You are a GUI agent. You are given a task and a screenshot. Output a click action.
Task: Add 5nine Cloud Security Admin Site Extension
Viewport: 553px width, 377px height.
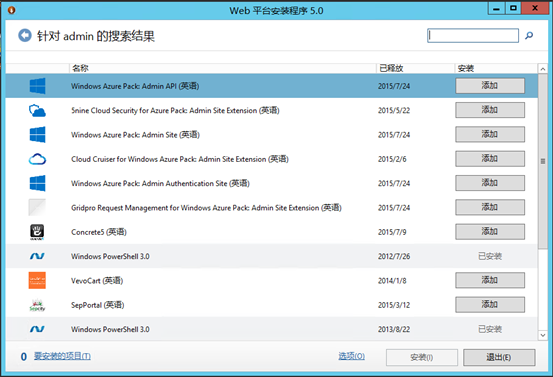(x=490, y=110)
